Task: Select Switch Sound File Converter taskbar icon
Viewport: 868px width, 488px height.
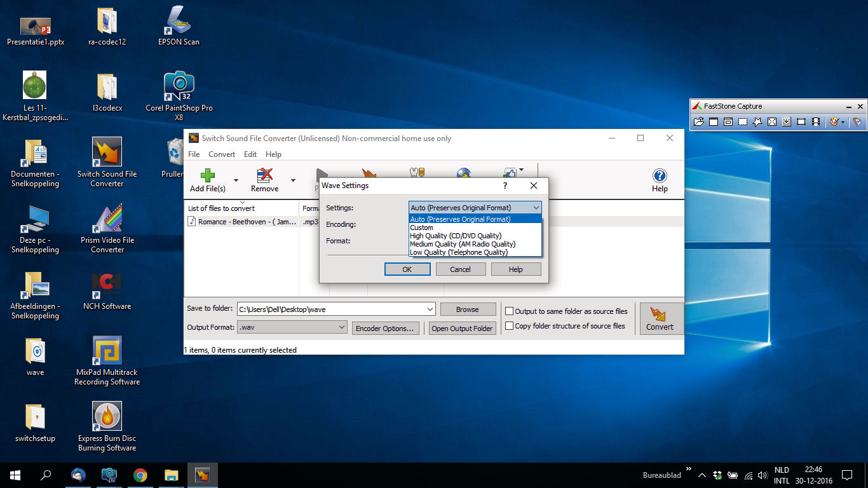Action: [x=203, y=475]
